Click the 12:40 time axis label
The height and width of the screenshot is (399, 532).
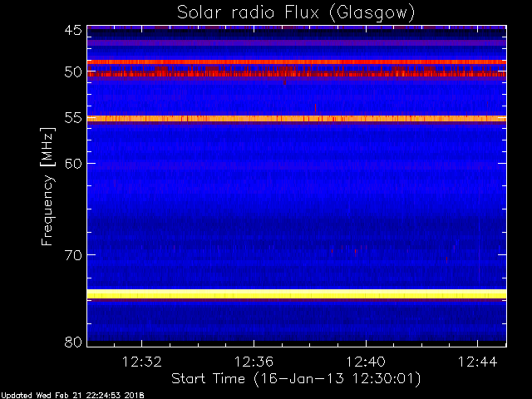tap(366, 362)
